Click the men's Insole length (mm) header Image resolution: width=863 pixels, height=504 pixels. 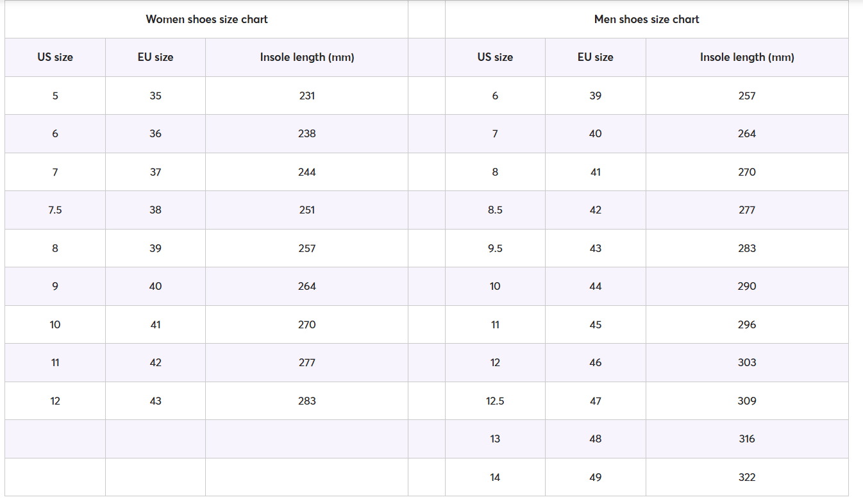tap(747, 57)
